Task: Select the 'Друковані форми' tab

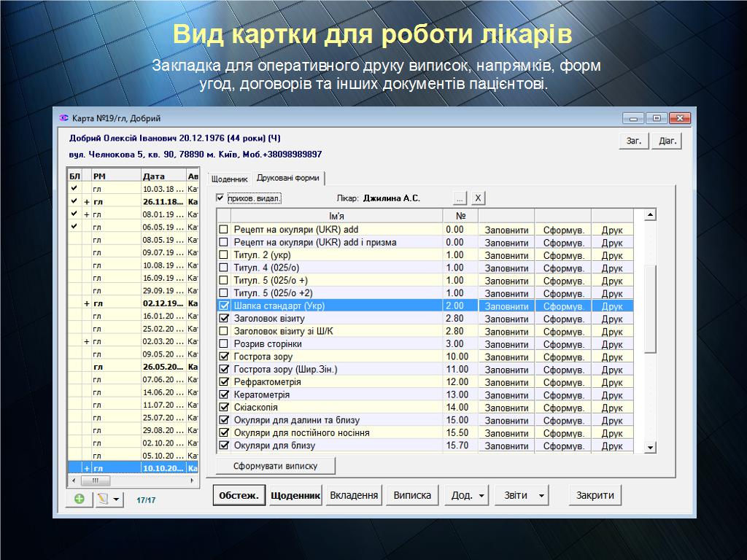Action: (x=289, y=179)
